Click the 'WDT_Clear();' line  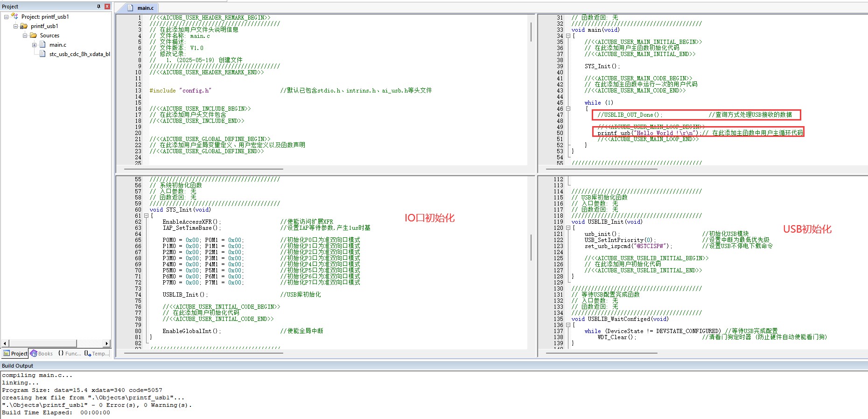[x=617, y=337]
